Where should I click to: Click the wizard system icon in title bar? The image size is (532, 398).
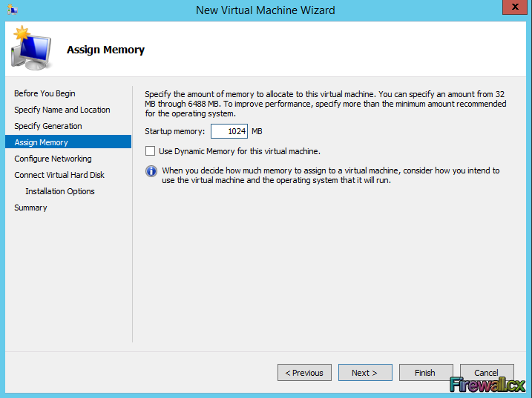(x=13, y=10)
